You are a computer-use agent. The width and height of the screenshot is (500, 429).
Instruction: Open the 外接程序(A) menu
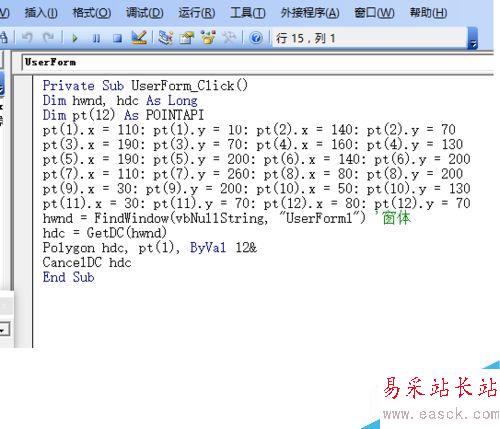tap(310, 13)
